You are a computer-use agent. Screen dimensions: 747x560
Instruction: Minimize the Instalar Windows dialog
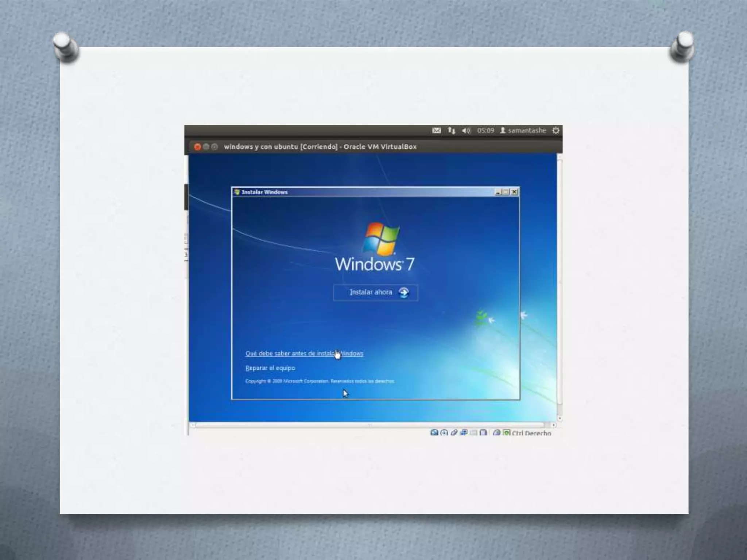click(498, 192)
